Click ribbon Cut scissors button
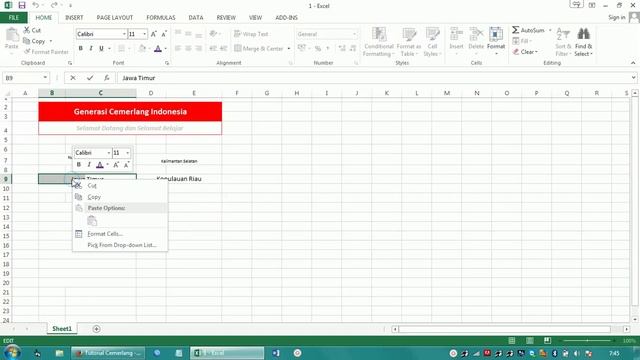 pos(32,30)
